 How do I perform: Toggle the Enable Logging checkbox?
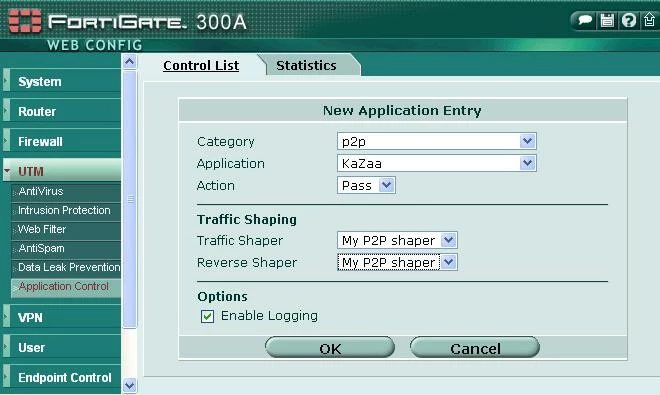[207, 316]
